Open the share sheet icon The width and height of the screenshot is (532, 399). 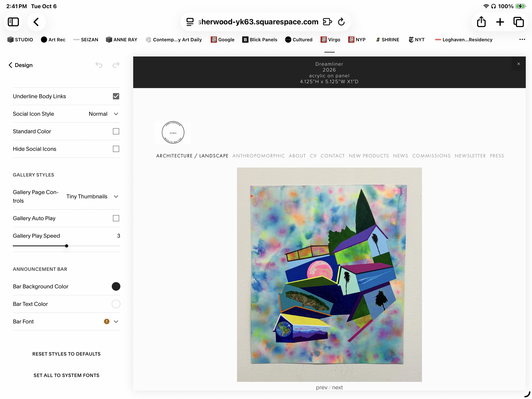[x=481, y=22]
